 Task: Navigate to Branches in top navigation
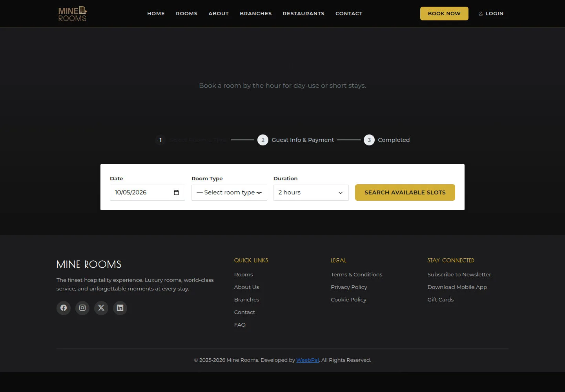point(256,13)
